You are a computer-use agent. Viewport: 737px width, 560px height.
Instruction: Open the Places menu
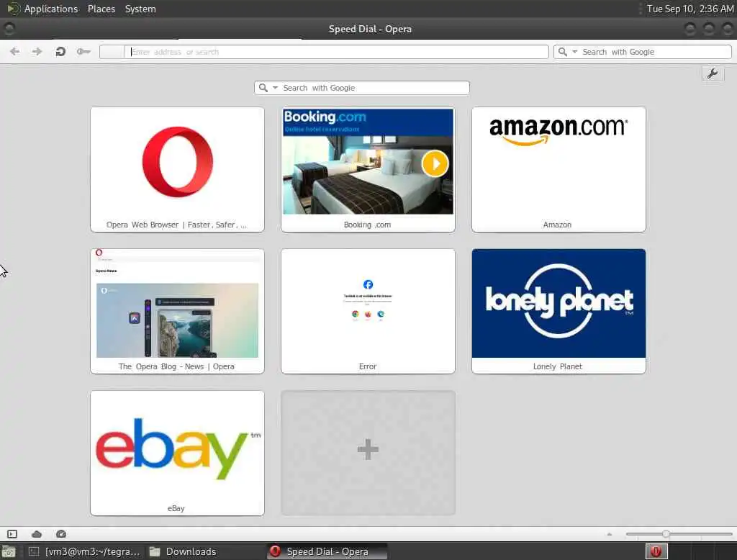[101, 9]
